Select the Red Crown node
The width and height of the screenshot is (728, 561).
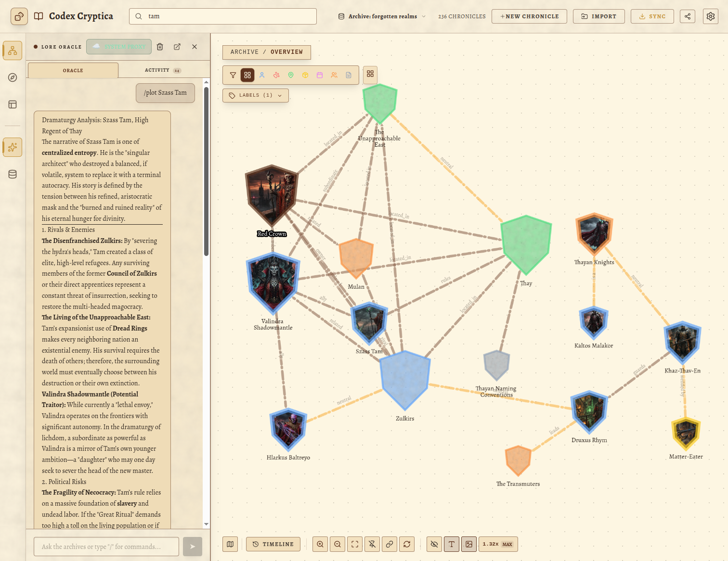click(272, 196)
